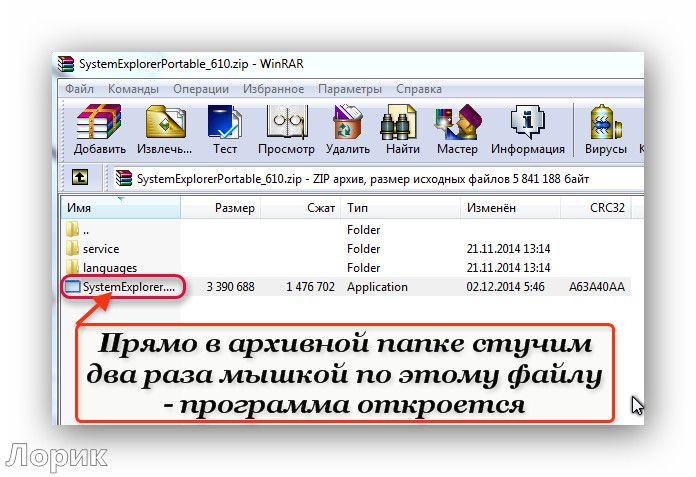Image resolution: width=696 pixels, height=477 pixels.
Task: Show archive Информация (Info) icon
Action: [x=527, y=122]
